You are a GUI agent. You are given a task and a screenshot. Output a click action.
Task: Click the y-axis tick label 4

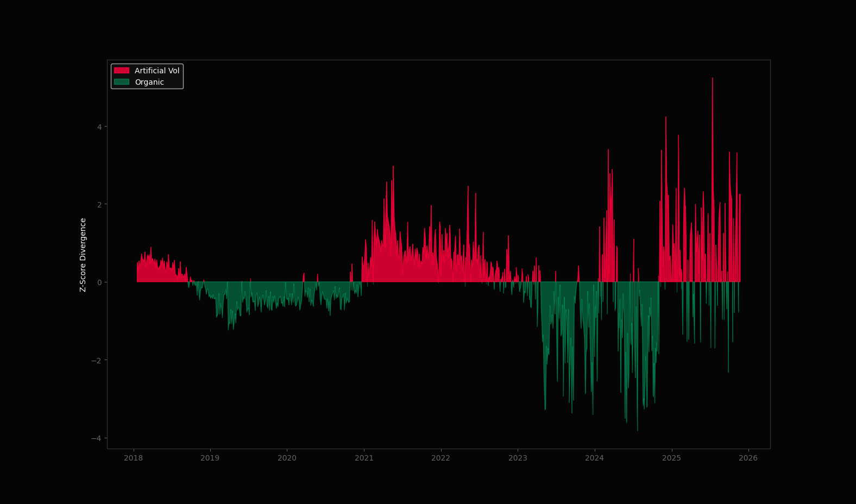click(x=99, y=127)
